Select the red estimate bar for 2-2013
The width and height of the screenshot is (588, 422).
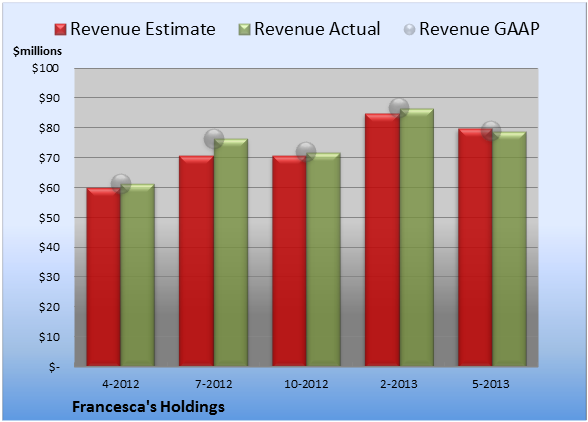[x=382, y=240]
